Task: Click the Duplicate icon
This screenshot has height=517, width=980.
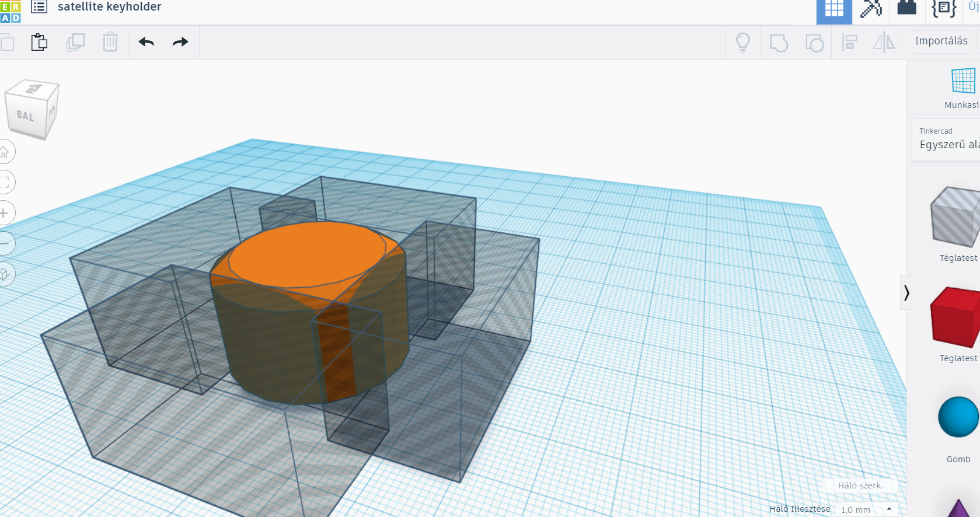Action: pyautogui.click(x=75, y=43)
